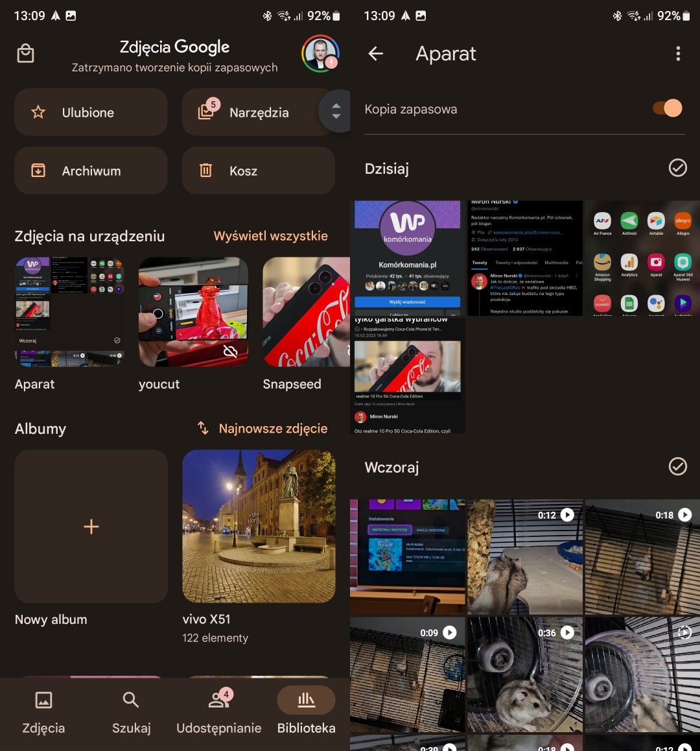The image size is (700, 751).
Task: Play the 0:09 cage video
Action: pos(408,674)
